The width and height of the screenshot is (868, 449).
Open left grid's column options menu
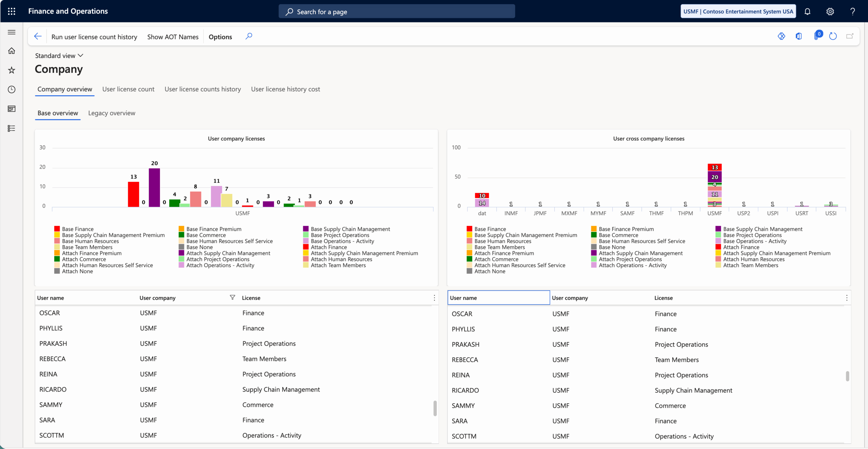coord(434,298)
